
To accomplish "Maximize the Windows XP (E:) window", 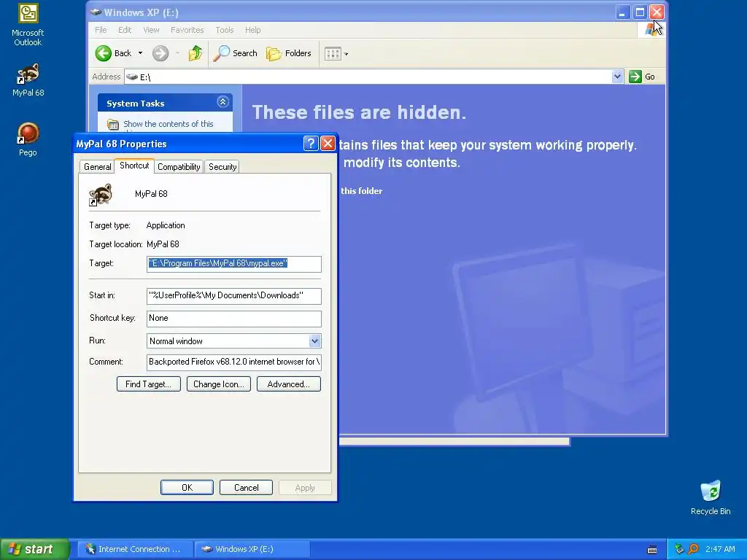I will (640, 12).
